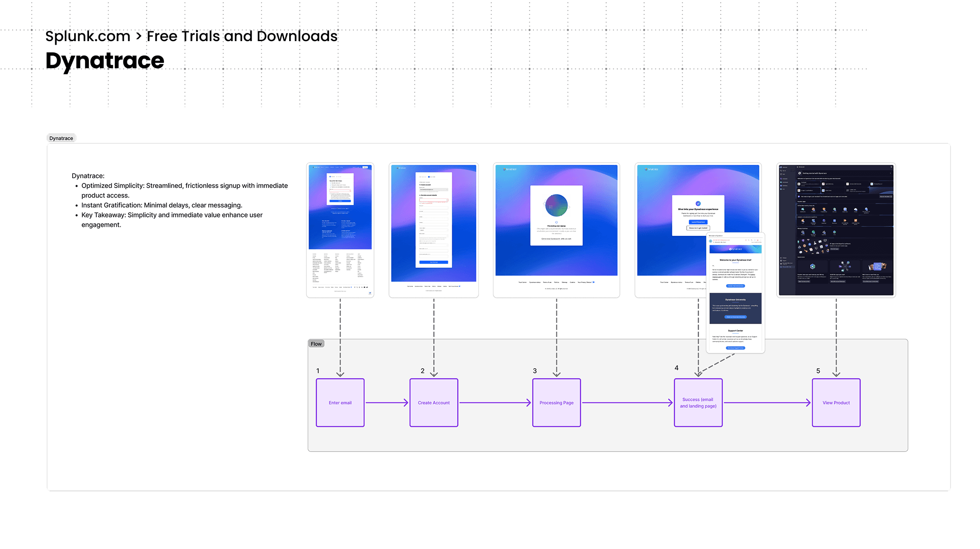Click the 'View Product' flow box

tap(835, 403)
